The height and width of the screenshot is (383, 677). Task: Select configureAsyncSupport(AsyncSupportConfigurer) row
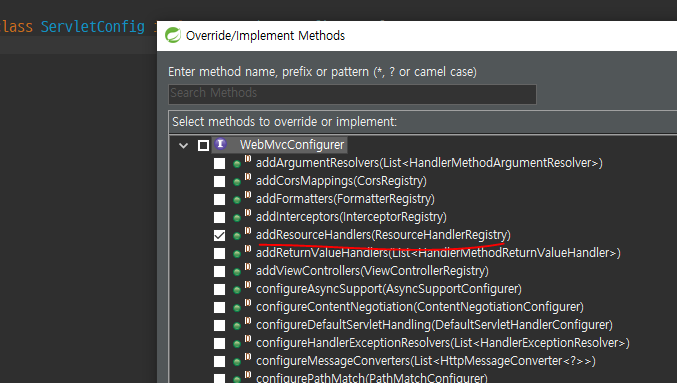coord(389,289)
